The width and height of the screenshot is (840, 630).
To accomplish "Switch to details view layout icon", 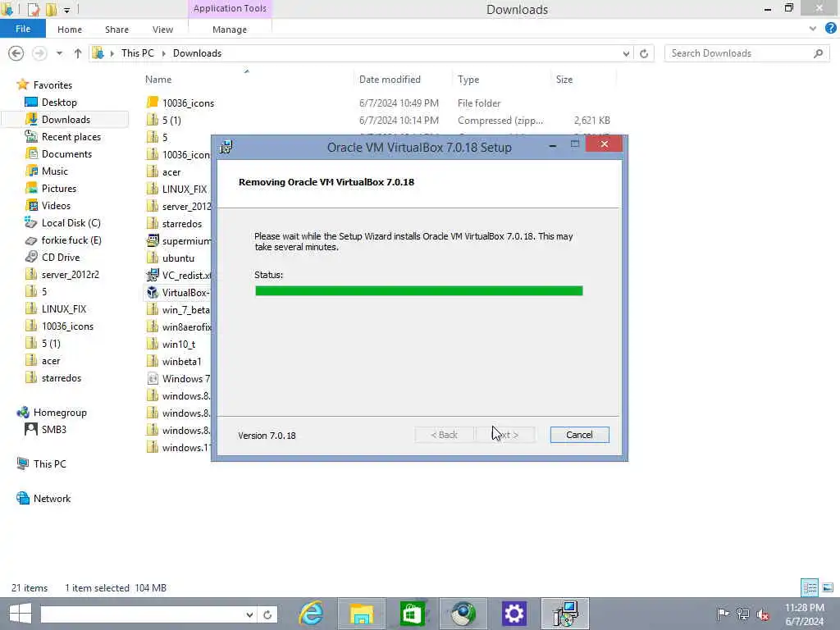I will [x=810, y=587].
